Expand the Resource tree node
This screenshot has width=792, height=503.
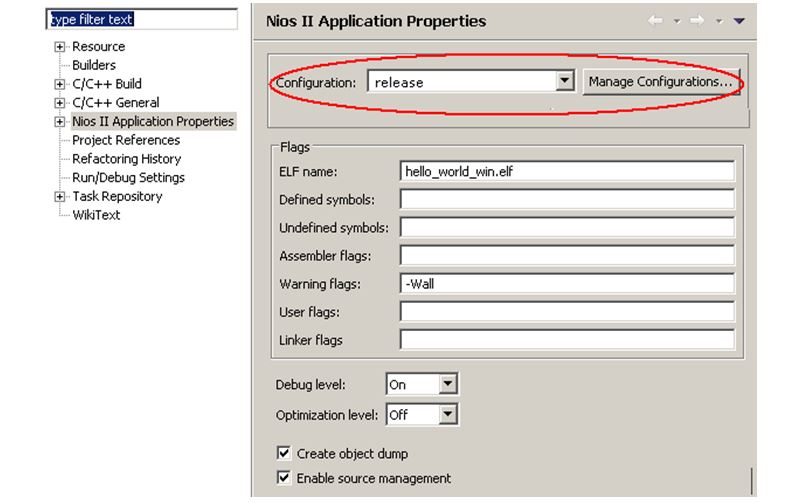pyautogui.click(x=60, y=47)
